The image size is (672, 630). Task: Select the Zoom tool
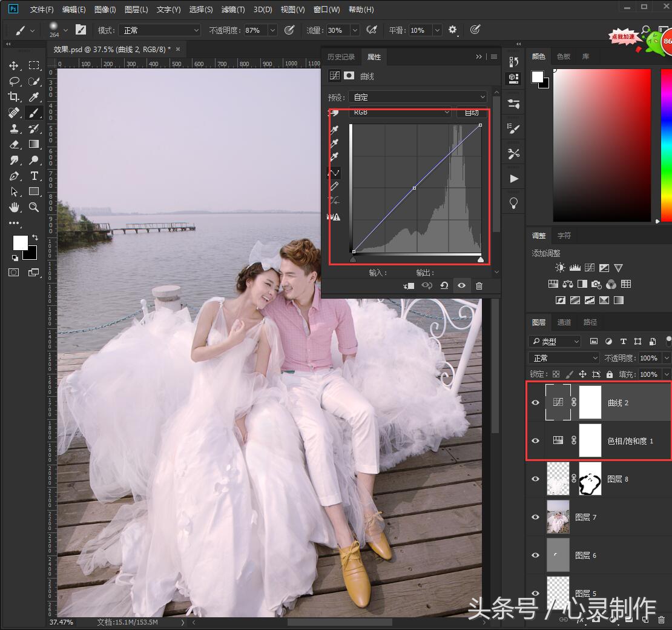coord(34,207)
